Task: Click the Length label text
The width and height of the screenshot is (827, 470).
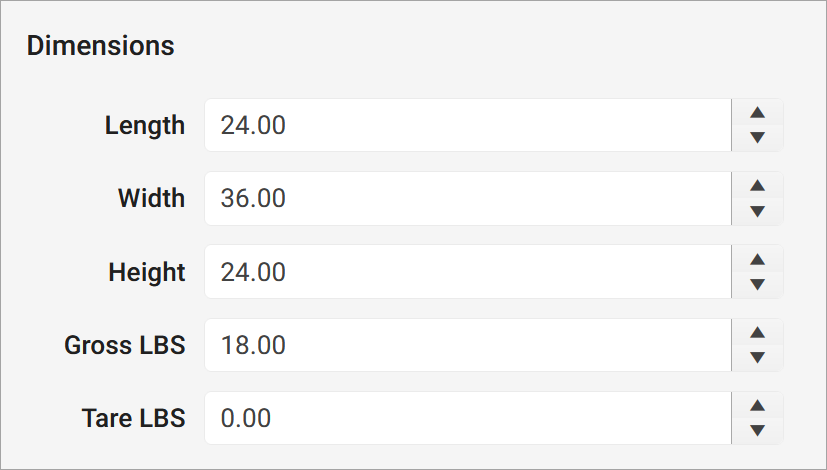Action: tap(145, 125)
